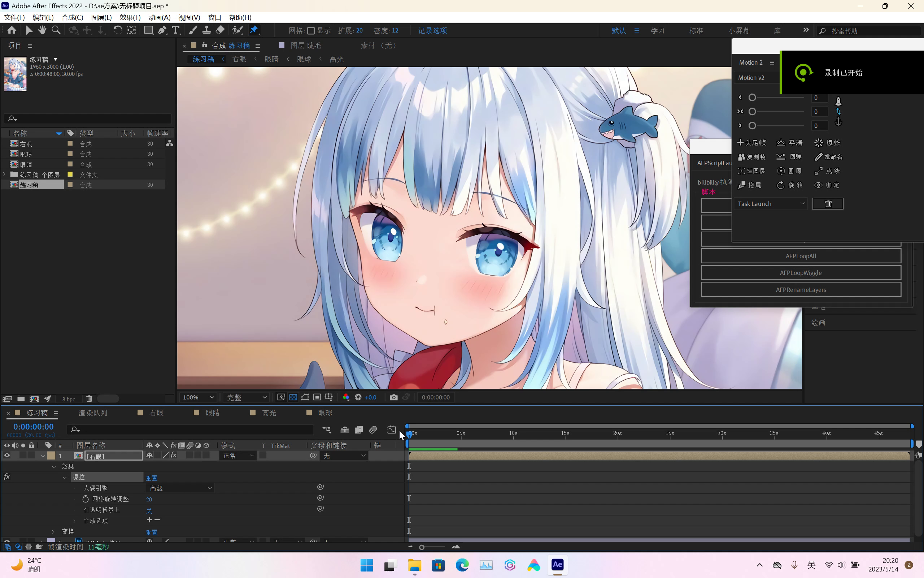Screen dimensions: 924x578
Task: Apply the 旋转 rotate tool in Motion 2
Action: (789, 185)
